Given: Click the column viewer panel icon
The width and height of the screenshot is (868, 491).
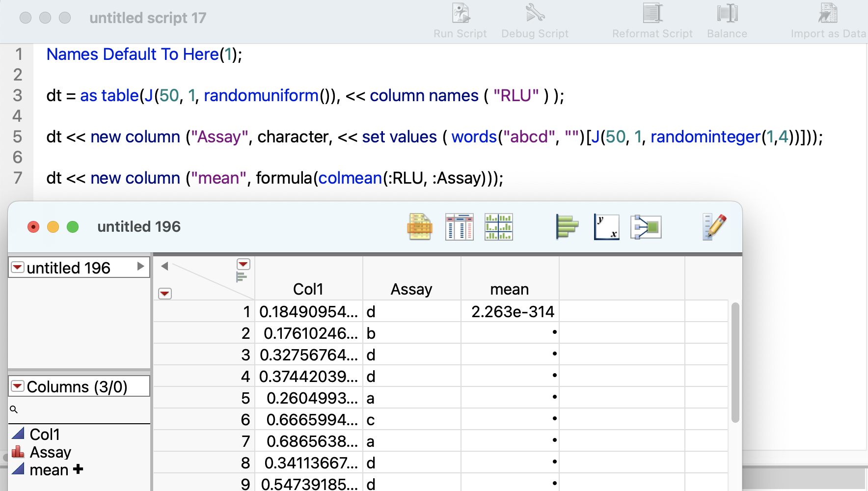Looking at the screenshot, I should point(460,226).
